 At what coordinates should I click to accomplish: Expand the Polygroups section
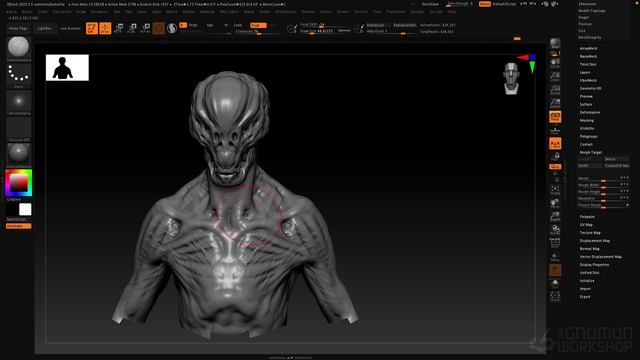[x=589, y=136]
